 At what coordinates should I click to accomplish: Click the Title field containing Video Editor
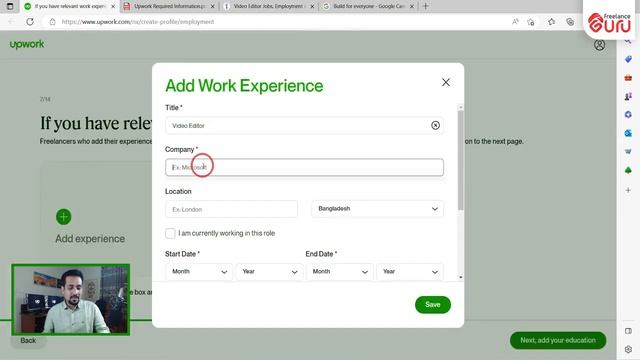[x=304, y=125]
